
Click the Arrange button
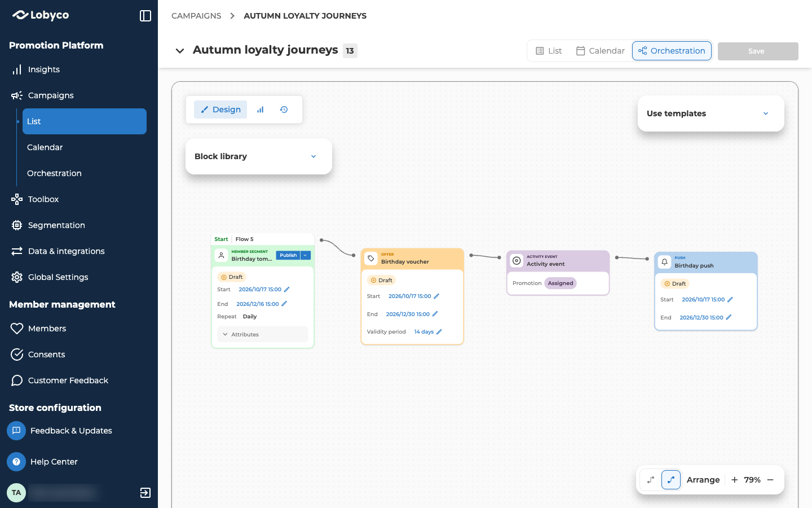tap(703, 480)
